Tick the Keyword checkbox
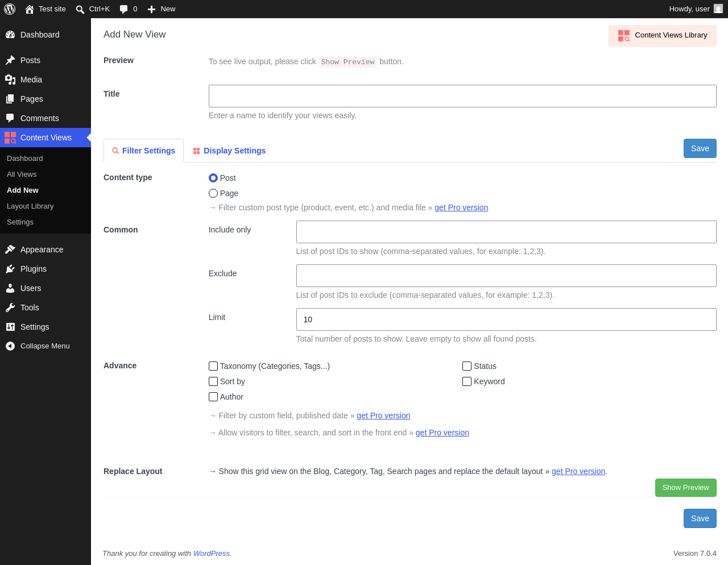 pyautogui.click(x=467, y=381)
